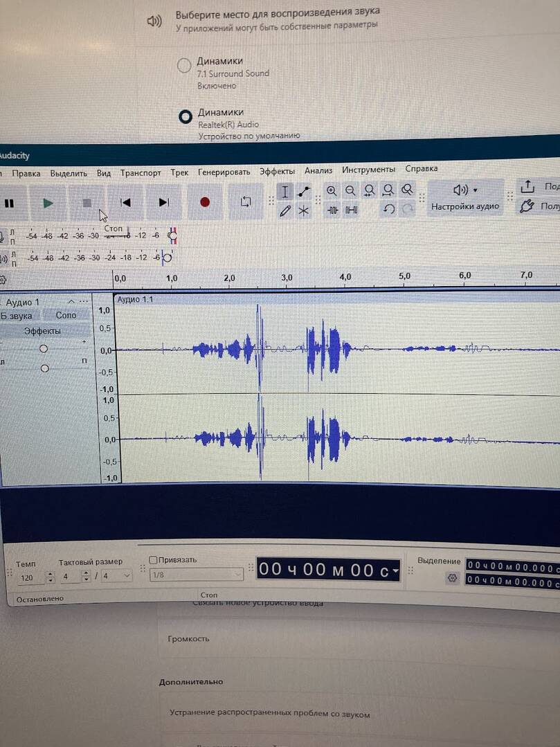This screenshot has width=560, height=747.
Task: Enable the Привязать snap checkbox
Action: click(154, 559)
